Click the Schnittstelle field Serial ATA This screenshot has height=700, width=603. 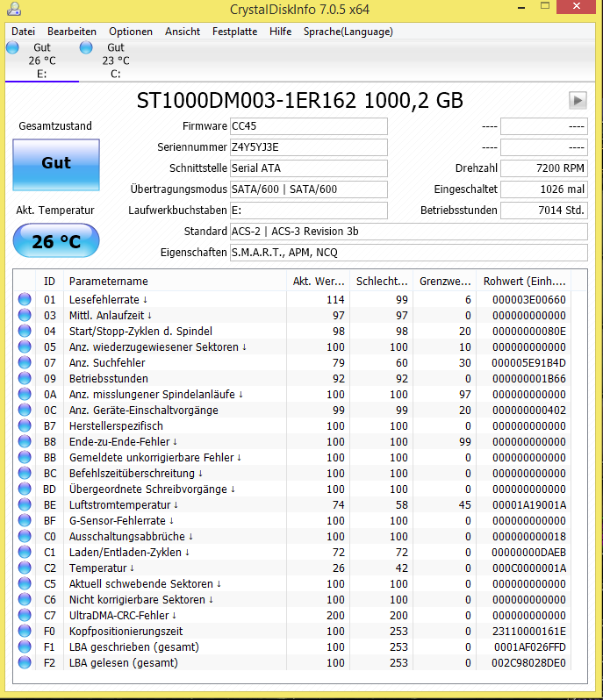coord(309,168)
